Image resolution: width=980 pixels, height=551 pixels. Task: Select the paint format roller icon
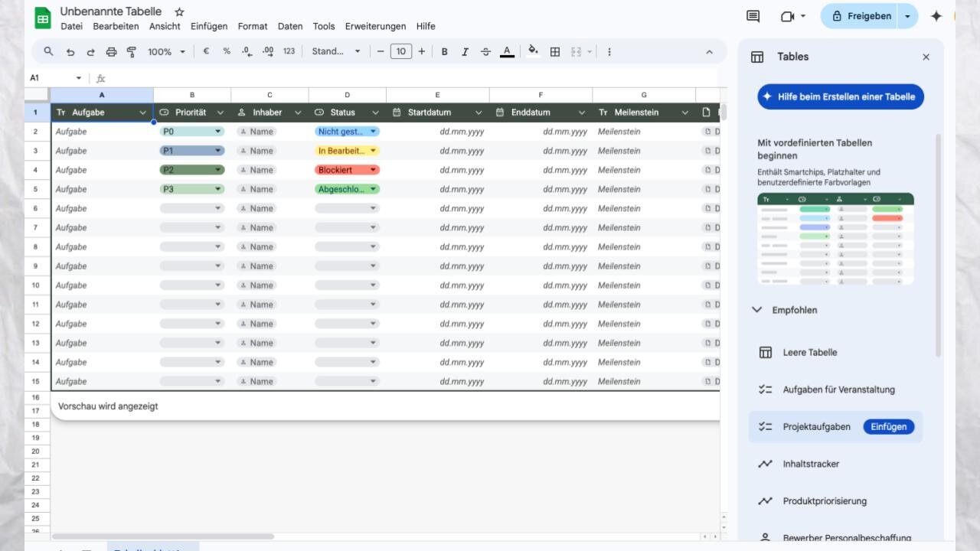click(x=131, y=52)
